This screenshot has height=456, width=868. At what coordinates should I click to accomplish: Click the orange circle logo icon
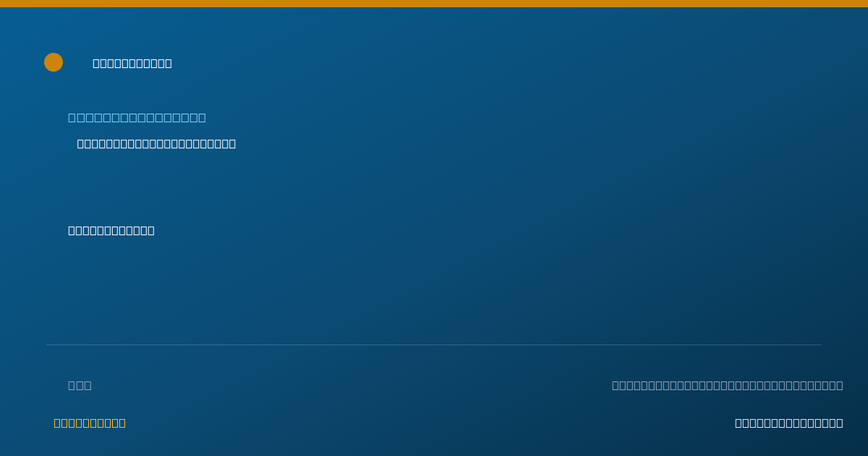tap(54, 62)
